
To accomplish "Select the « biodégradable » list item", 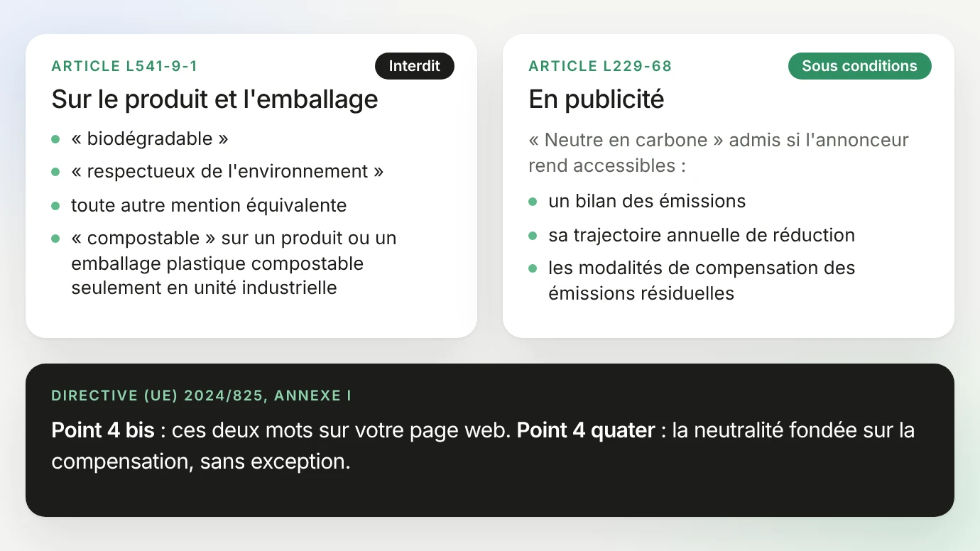I will coord(150,138).
